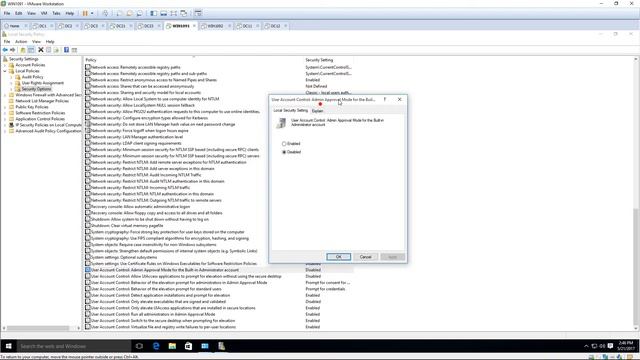Click Cancel in the User Account Control dialog
640x360 pixels.
point(366,257)
